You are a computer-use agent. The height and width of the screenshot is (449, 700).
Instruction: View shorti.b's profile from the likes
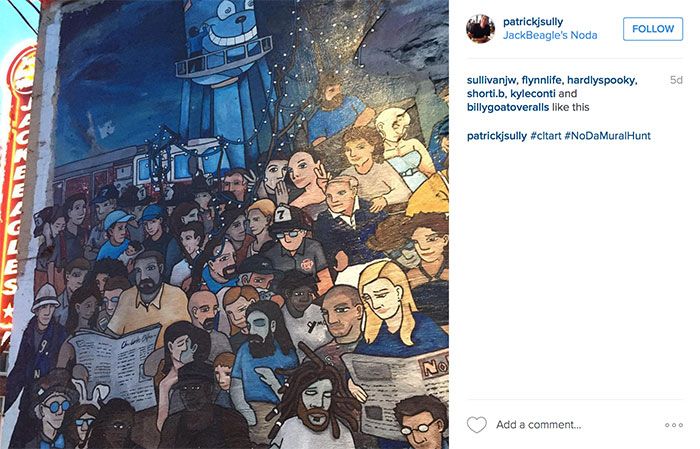(485, 94)
